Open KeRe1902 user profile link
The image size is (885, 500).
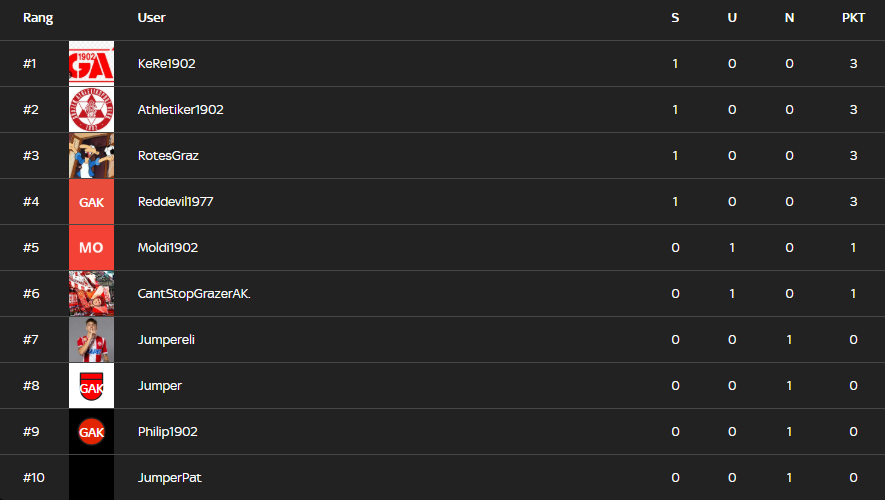(x=167, y=64)
